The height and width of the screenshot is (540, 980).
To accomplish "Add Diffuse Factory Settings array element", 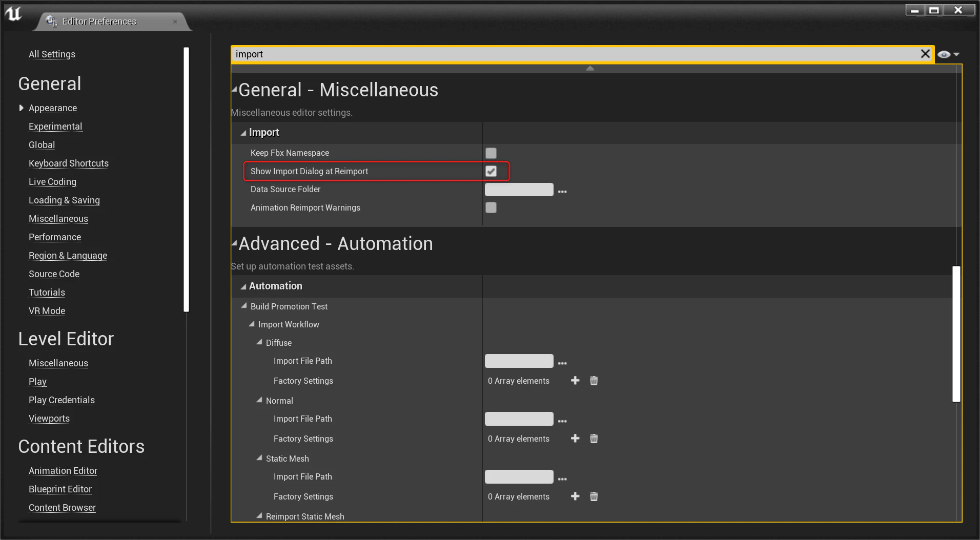I will click(575, 381).
